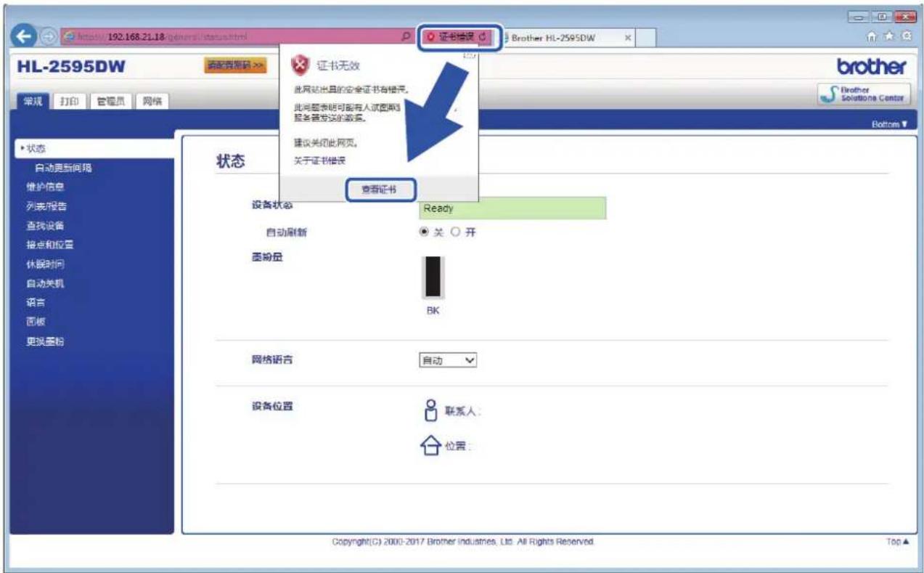Switch to the 管理员 tab
924x573 pixels.
click(113, 101)
